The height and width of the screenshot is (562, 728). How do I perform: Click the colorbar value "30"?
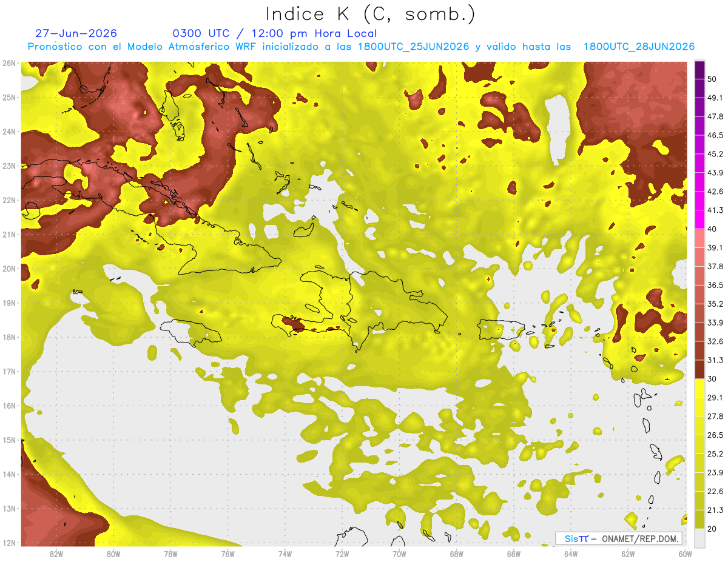[x=712, y=379]
